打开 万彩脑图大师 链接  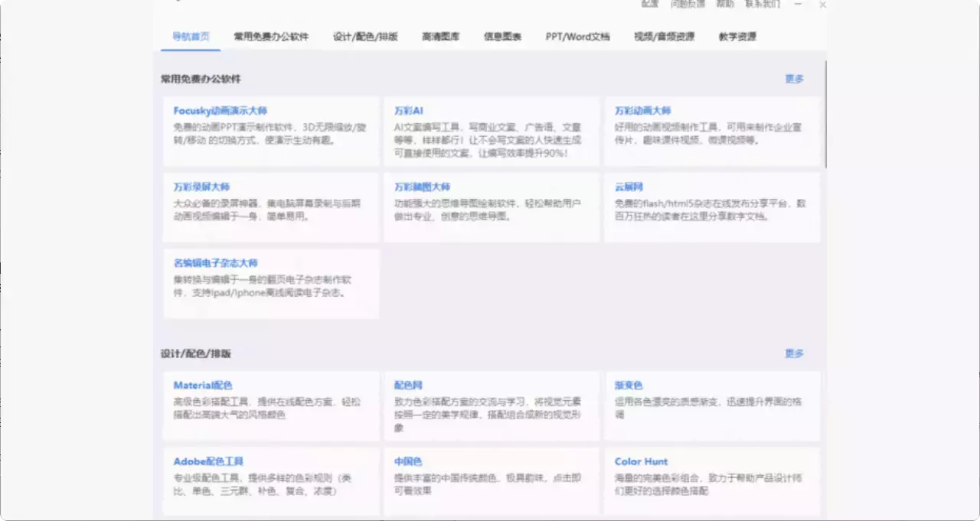click(x=423, y=186)
